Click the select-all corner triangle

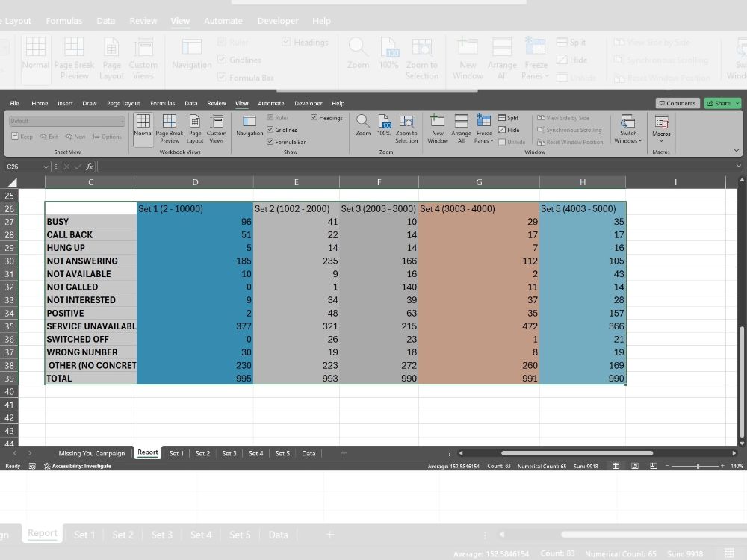(x=13, y=182)
